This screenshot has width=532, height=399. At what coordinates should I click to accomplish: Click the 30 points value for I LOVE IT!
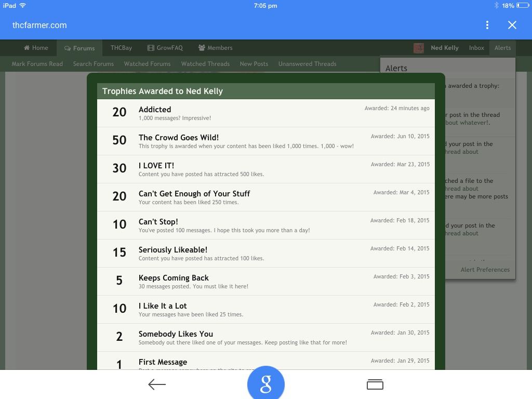point(119,168)
